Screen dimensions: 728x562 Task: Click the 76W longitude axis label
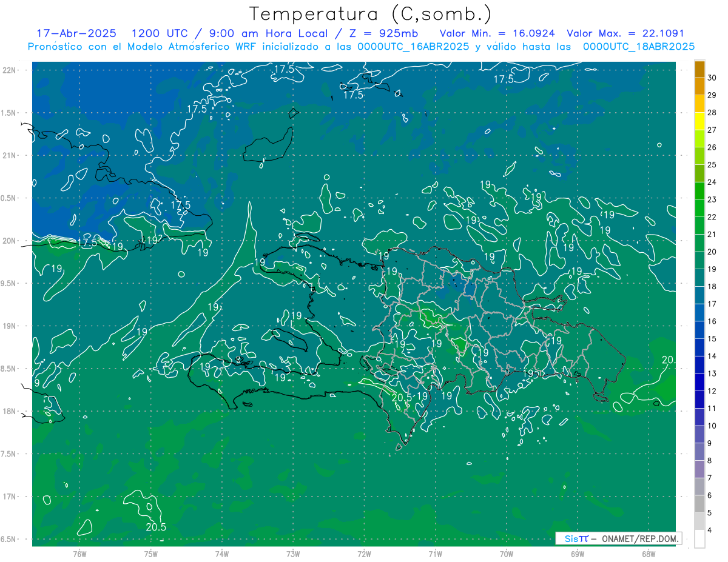point(79,554)
